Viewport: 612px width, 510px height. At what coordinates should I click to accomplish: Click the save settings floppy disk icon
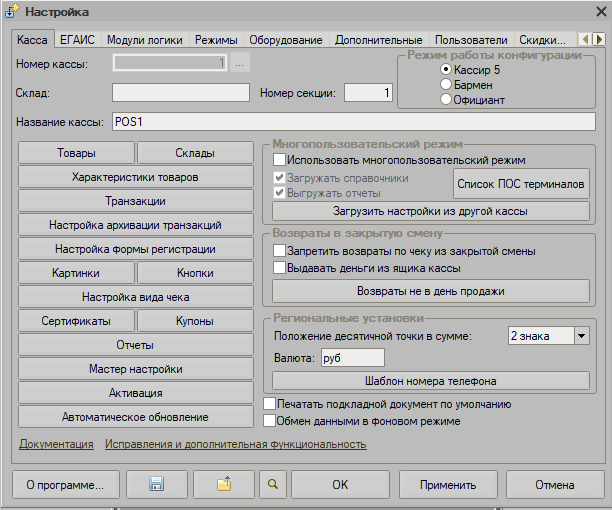(156, 484)
